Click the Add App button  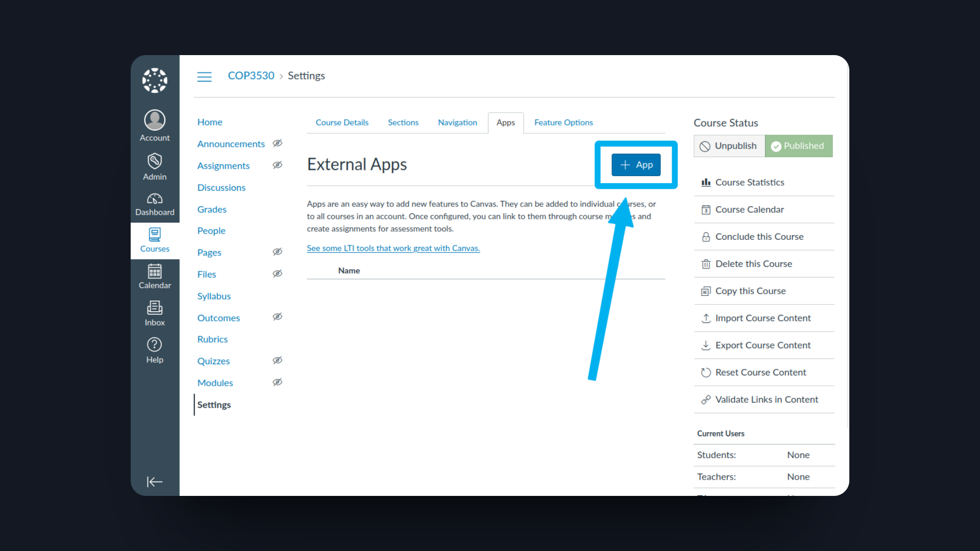[635, 165]
